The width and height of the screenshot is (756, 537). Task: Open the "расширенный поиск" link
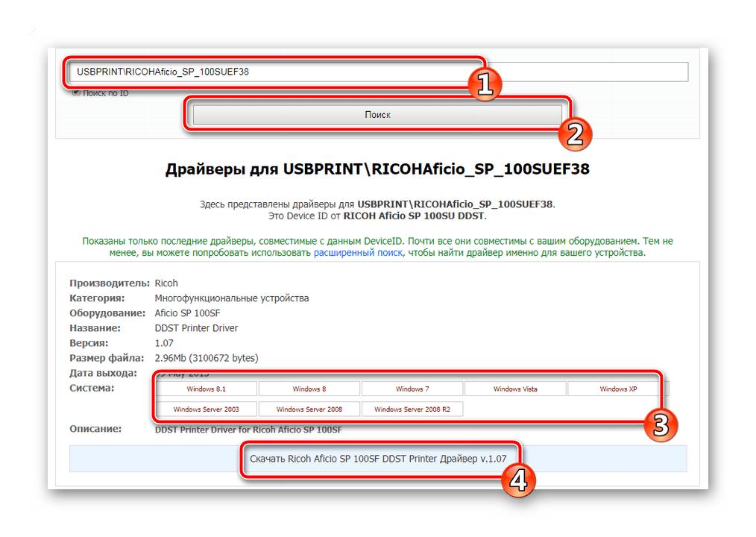(358, 254)
